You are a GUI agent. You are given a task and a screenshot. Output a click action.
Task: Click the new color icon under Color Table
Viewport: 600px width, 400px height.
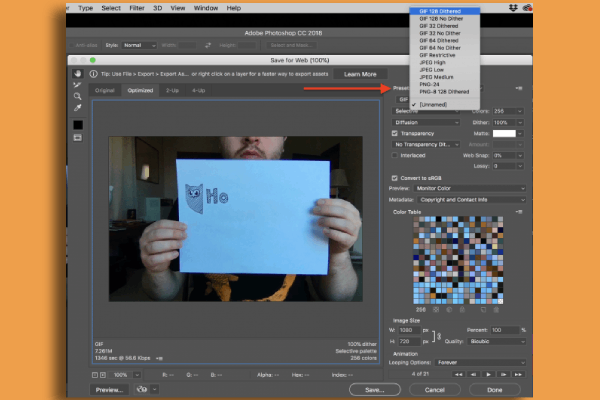click(x=483, y=310)
